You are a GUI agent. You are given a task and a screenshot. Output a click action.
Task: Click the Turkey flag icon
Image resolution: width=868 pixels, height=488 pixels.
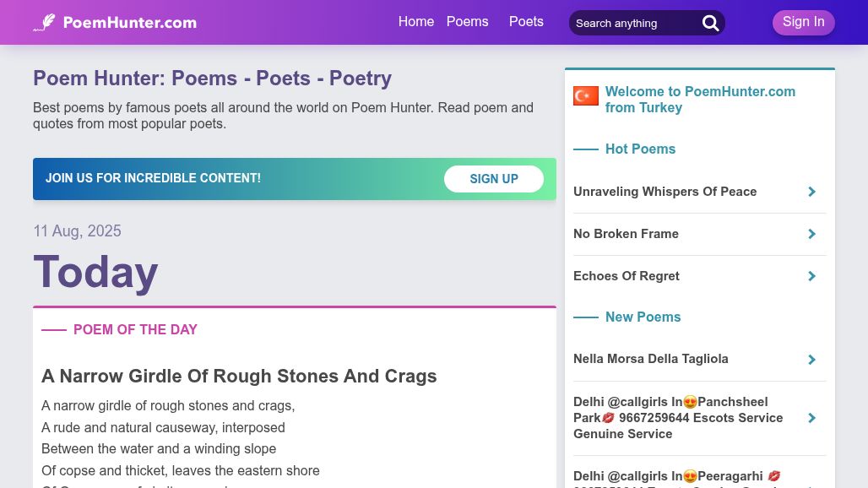point(586,95)
